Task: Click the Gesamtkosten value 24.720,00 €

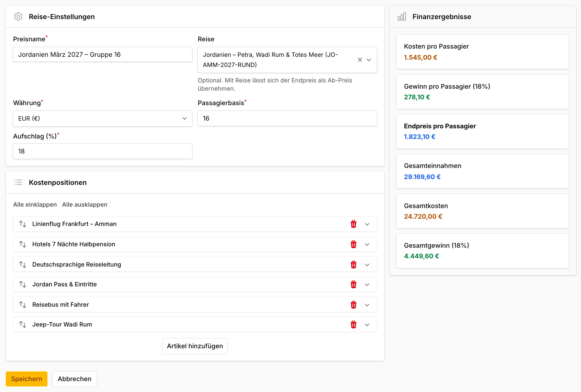Action: pyautogui.click(x=423, y=217)
